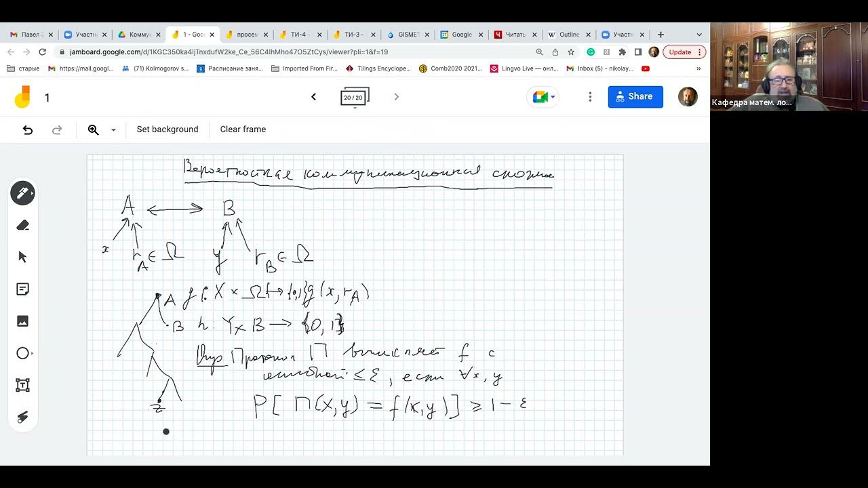
Task: Add a text box
Action: (22, 385)
